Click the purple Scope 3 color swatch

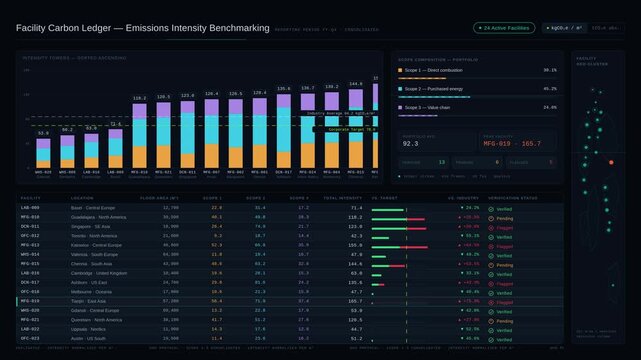tap(400, 107)
